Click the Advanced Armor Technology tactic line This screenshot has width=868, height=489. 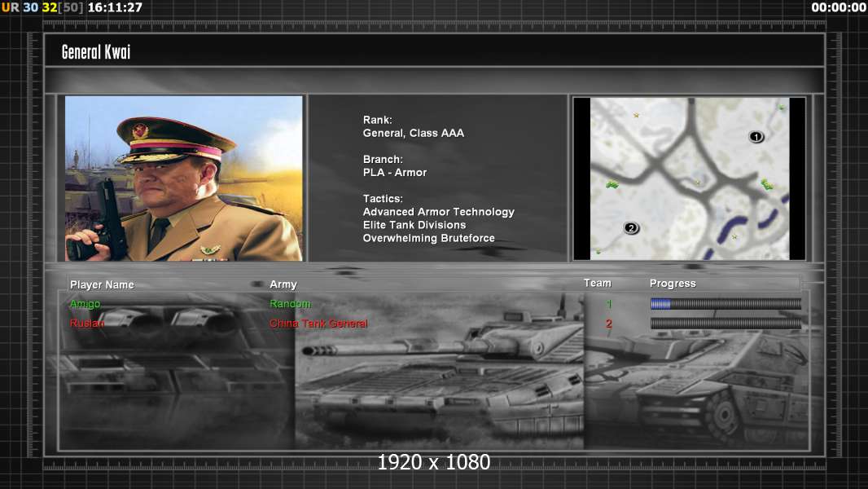point(438,212)
